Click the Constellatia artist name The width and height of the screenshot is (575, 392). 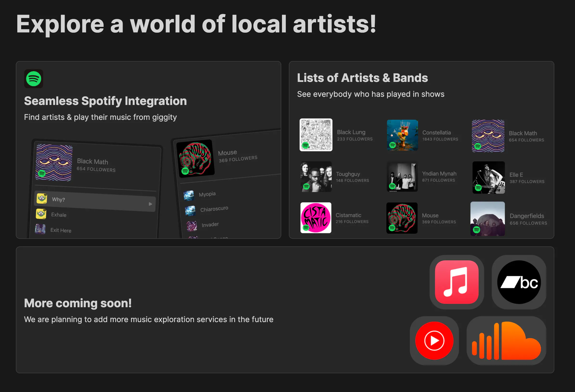click(x=437, y=133)
